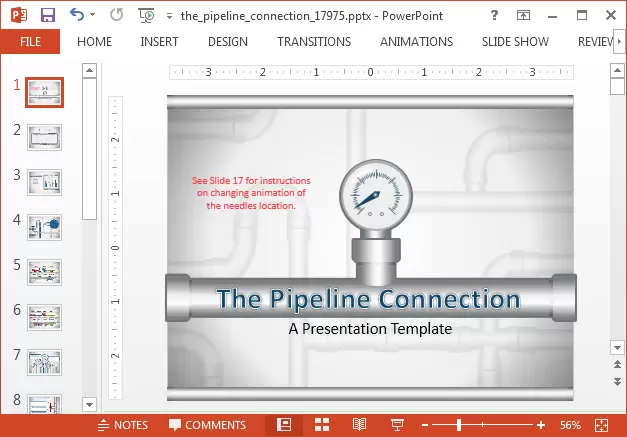Toggle the Comments pane
Viewport: 627px width, 437px height.
pyautogui.click(x=207, y=425)
